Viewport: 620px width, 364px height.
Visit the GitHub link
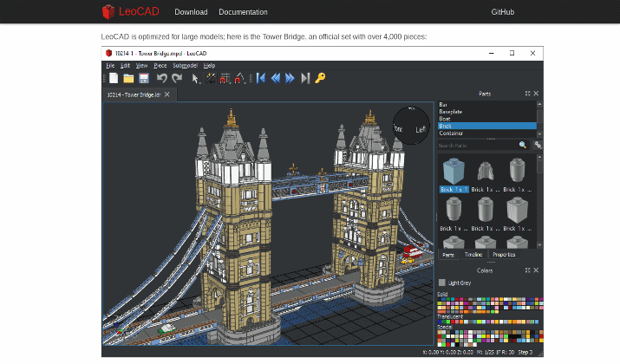pyautogui.click(x=503, y=12)
